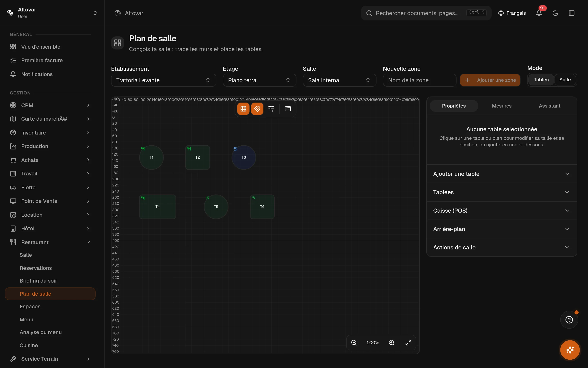Open the Salle Sala interna dropdown

click(x=340, y=80)
